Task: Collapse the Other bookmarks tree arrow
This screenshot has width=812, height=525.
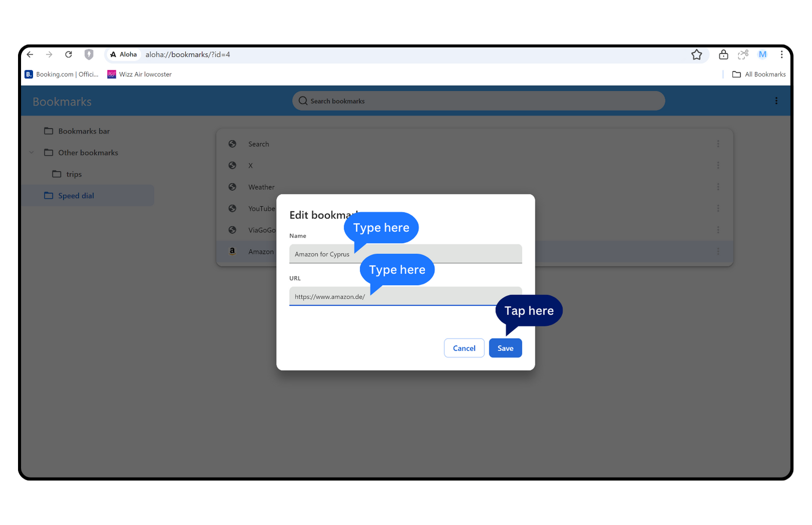Action: tap(32, 153)
